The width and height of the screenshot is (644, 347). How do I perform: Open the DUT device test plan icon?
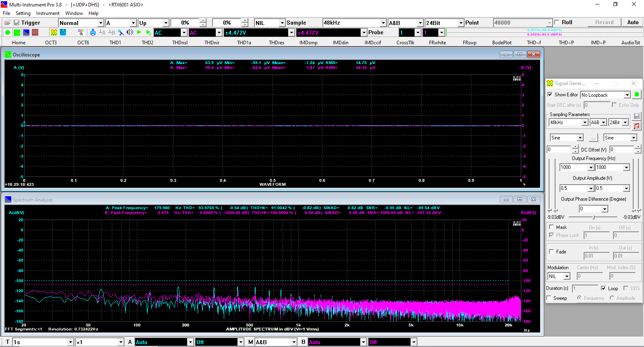[x=63, y=33]
